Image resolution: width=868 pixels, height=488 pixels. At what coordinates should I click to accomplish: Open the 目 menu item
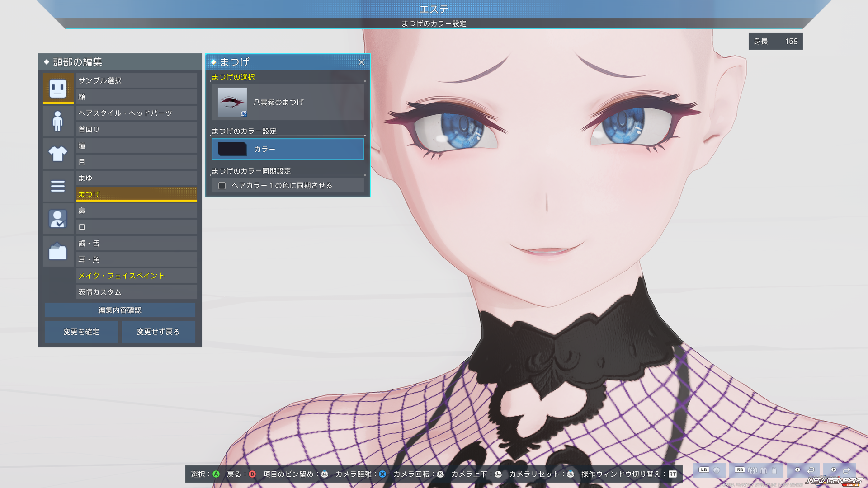[137, 162]
